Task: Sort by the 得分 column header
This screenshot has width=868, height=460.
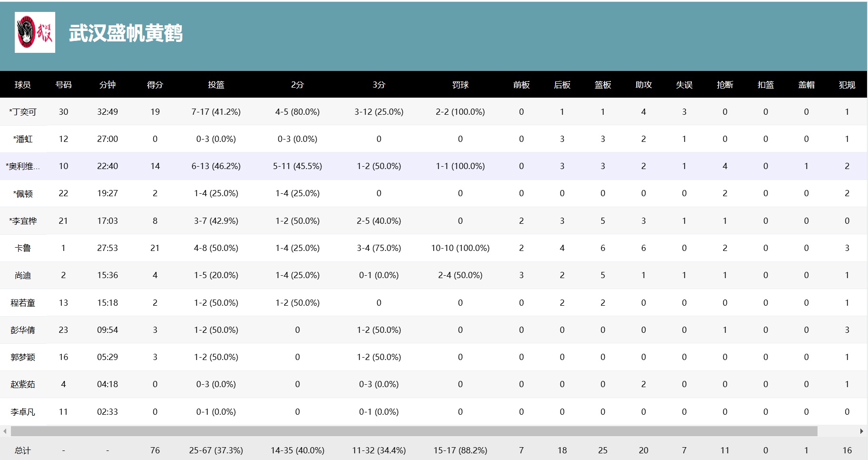Action: (155, 85)
